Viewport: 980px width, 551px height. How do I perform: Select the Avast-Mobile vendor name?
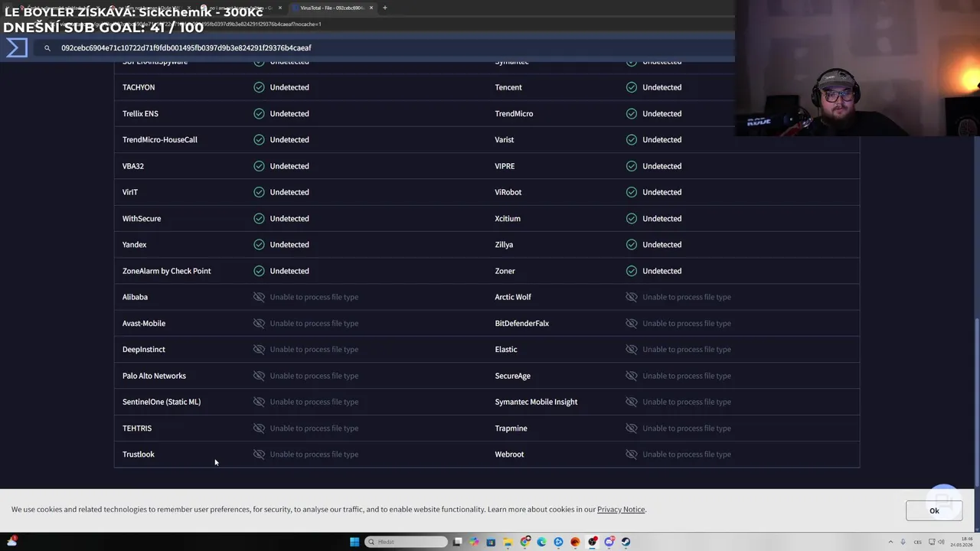pyautogui.click(x=144, y=323)
